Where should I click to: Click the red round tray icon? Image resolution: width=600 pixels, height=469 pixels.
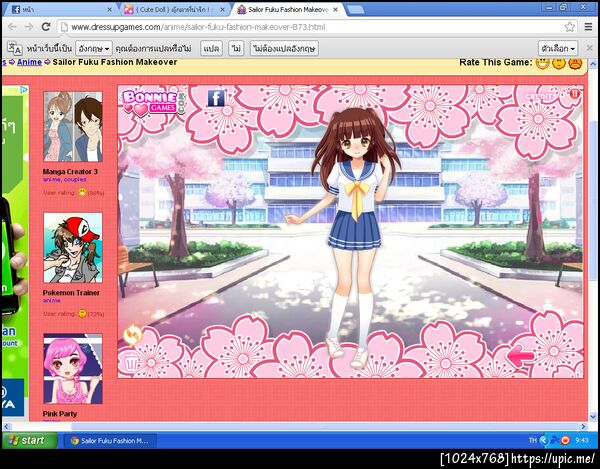[x=565, y=440]
